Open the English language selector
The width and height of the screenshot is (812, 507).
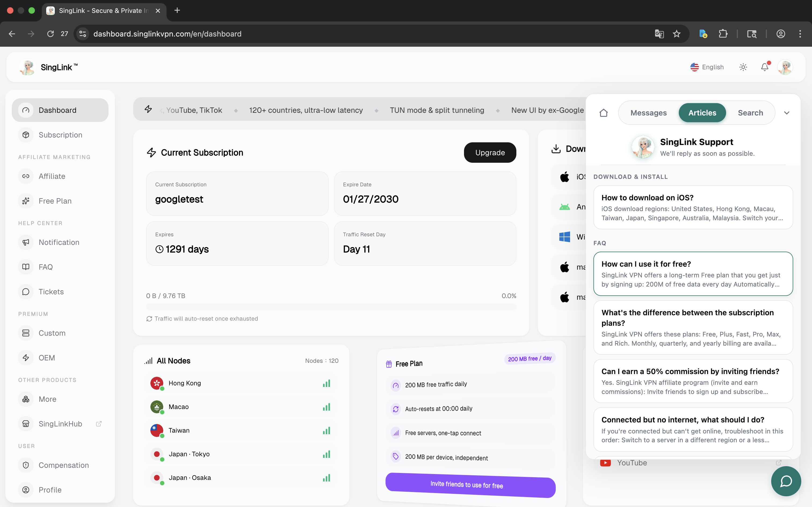point(707,67)
